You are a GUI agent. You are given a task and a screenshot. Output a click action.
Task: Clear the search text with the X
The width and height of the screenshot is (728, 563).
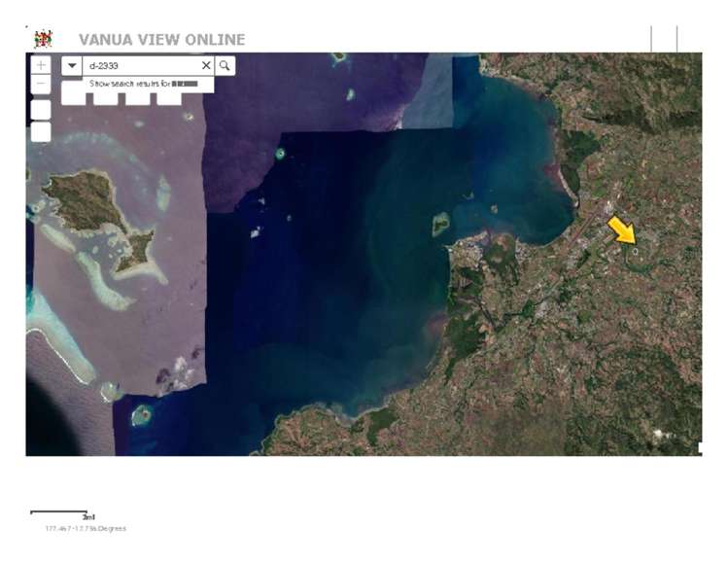pyautogui.click(x=205, y=65)
